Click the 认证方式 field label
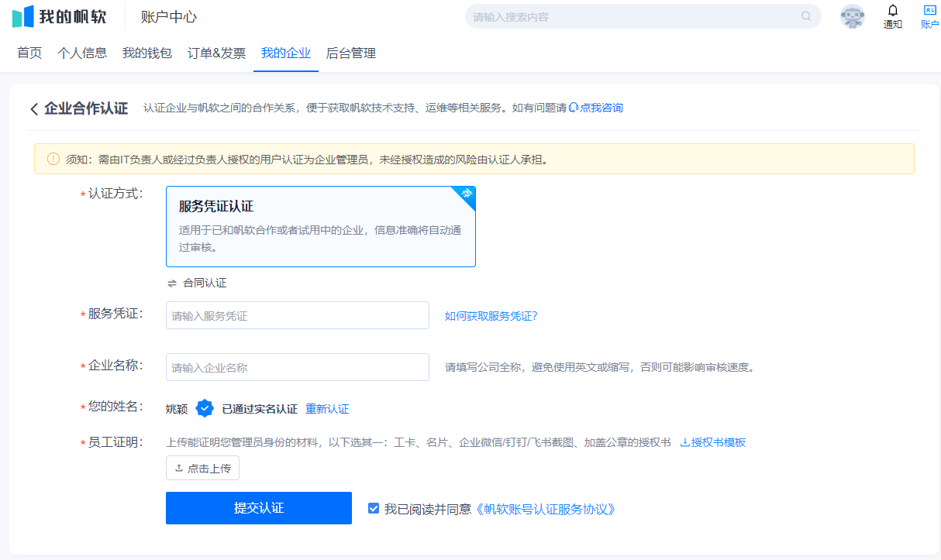 click(115, 193)
